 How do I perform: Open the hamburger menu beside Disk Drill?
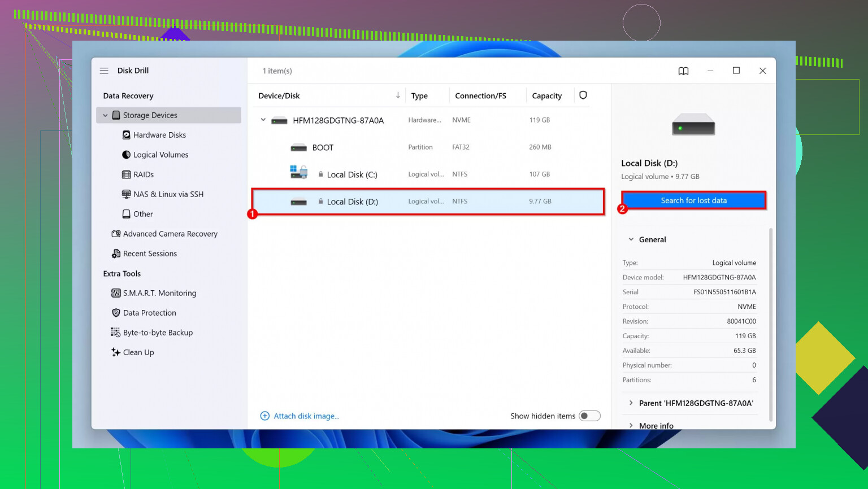[x=104, y=70]
